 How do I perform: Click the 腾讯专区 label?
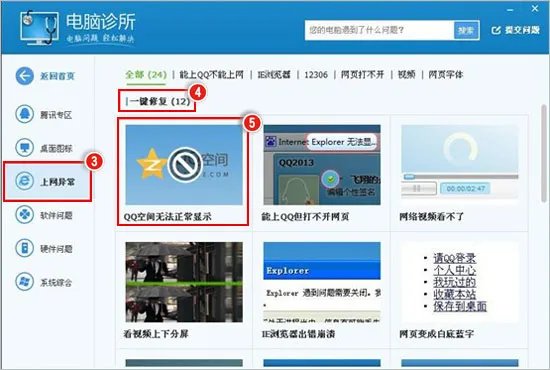point(56,115)
